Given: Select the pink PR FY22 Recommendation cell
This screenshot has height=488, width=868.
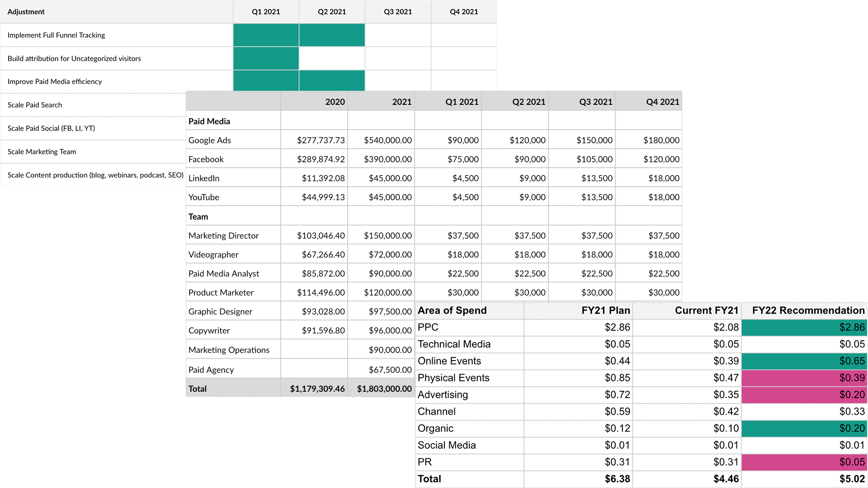Looking at the screenshot, I should click(804, 462).
